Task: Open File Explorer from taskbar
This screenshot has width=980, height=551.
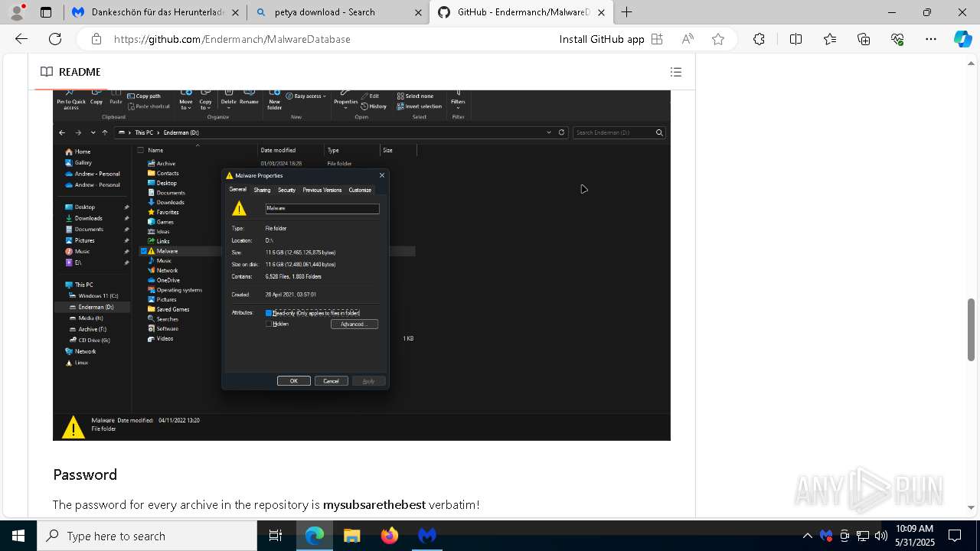Action: tap(351, 536)
